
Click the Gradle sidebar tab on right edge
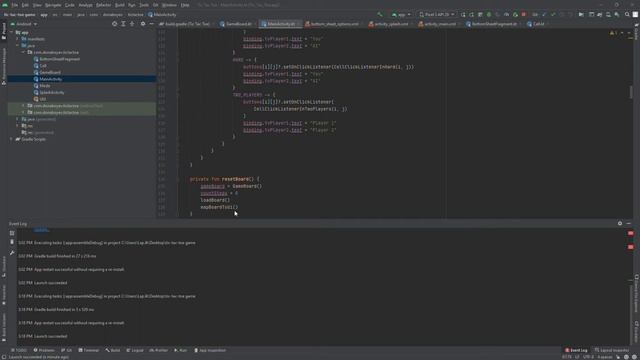click(x=636, y=32)
